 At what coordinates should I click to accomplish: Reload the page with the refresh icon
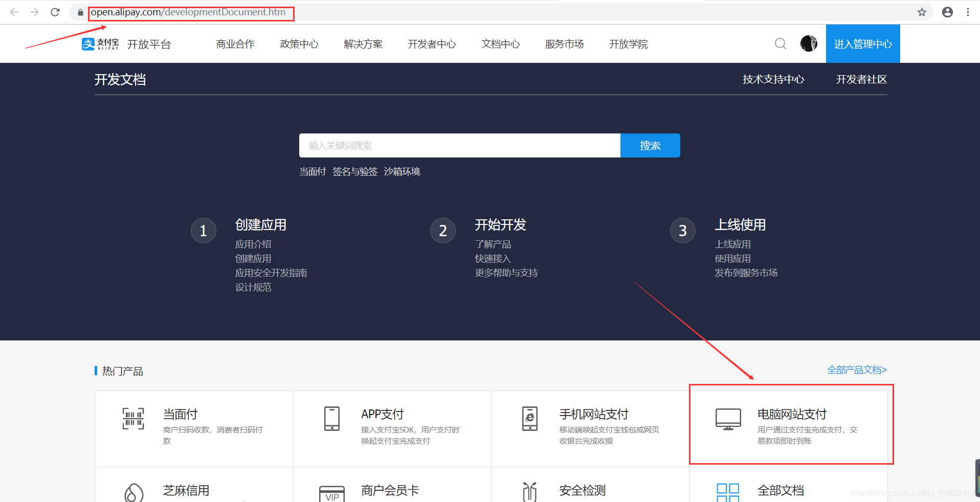pyautogui.click(x=55, y=12)
